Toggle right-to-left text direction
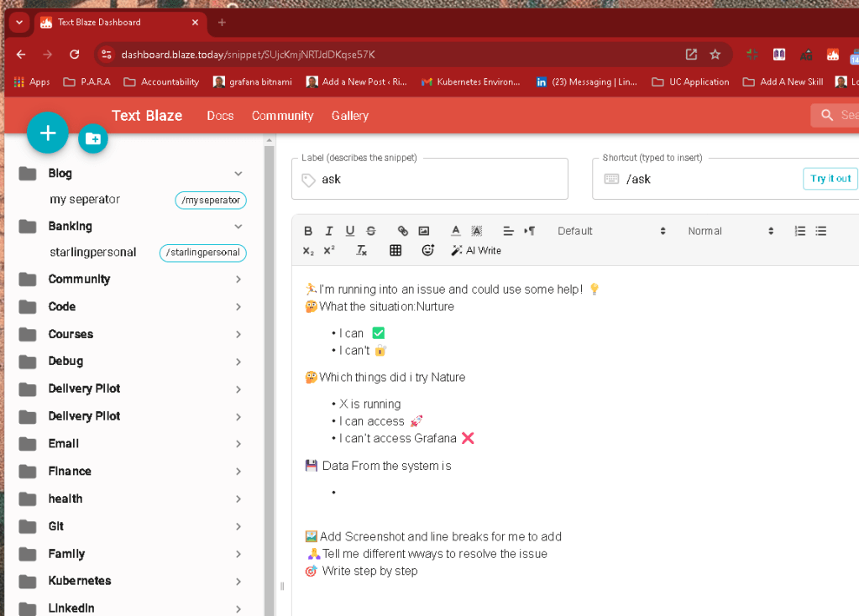This screenshot has height=616, width=859. tap(529, 231)
